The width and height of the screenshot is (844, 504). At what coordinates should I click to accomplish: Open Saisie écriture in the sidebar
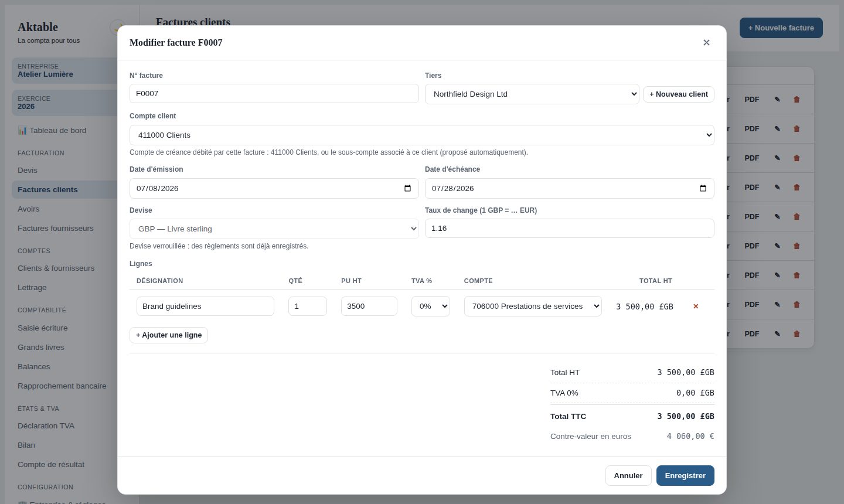click(x=64, y=328)
